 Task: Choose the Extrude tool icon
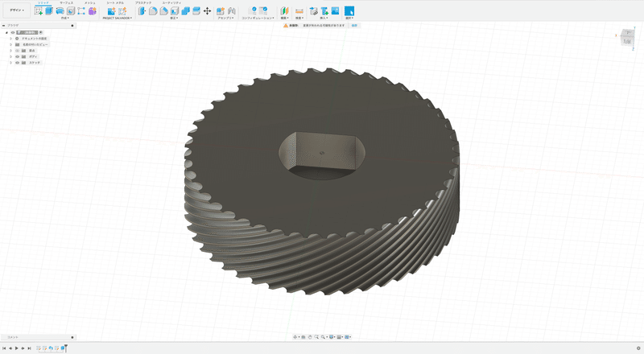49,11
